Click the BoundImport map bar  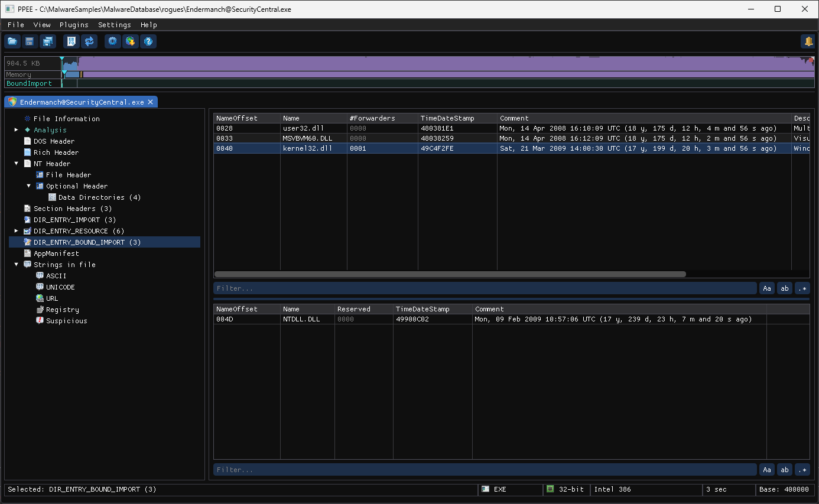pyautogui.click(x=438, y=83)
